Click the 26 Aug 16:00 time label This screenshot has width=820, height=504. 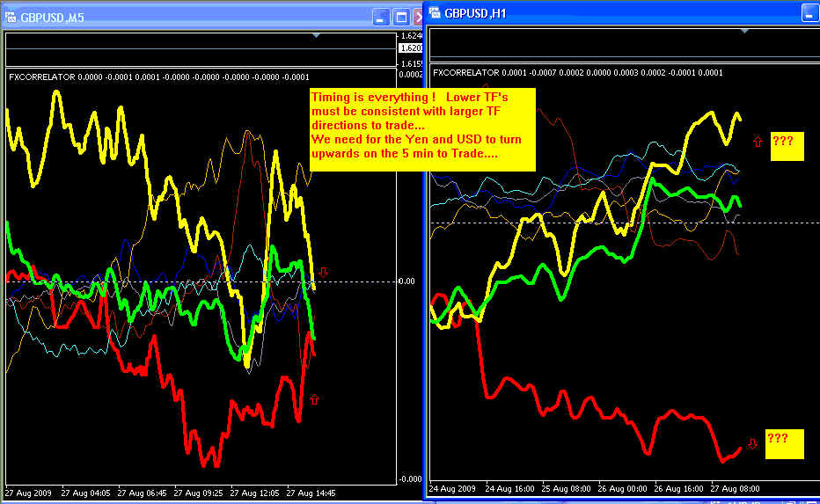pos(679,489)
